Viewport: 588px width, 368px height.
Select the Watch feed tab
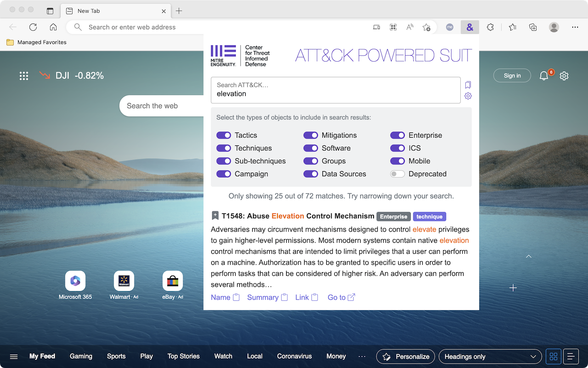[223, 356]
